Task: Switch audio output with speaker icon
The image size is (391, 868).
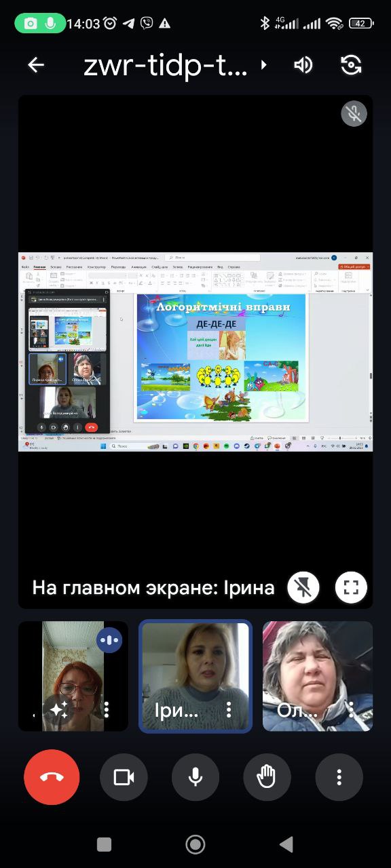Action: (x=303, y=65)
